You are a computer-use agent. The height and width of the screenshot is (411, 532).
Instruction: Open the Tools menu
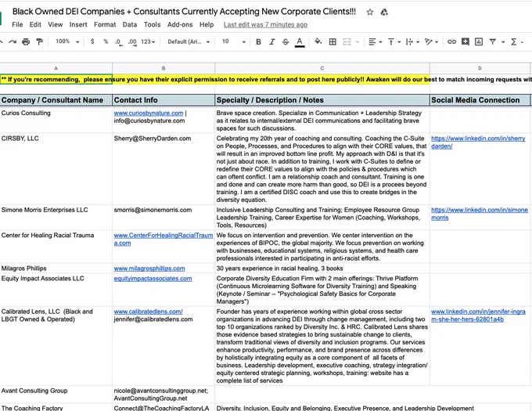coord(152,24)
